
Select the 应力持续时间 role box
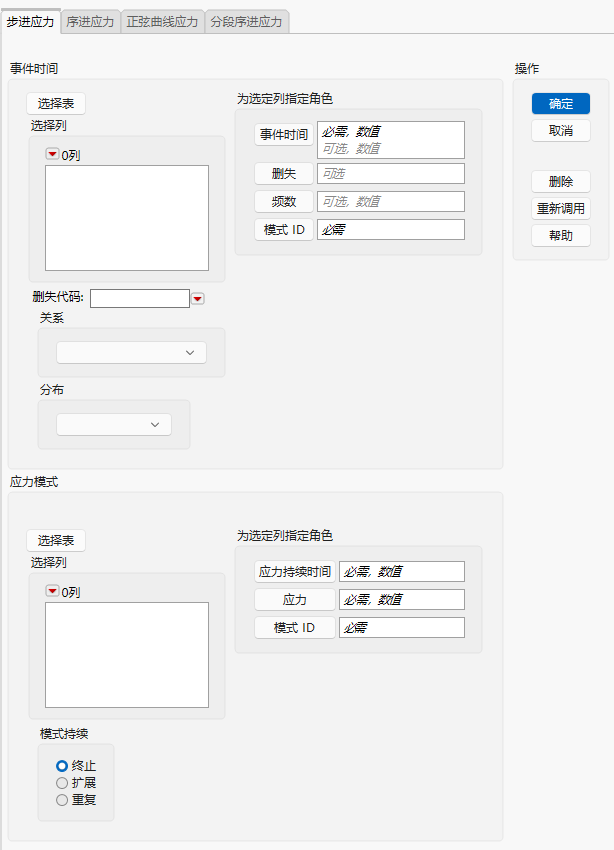coord(402,572)
